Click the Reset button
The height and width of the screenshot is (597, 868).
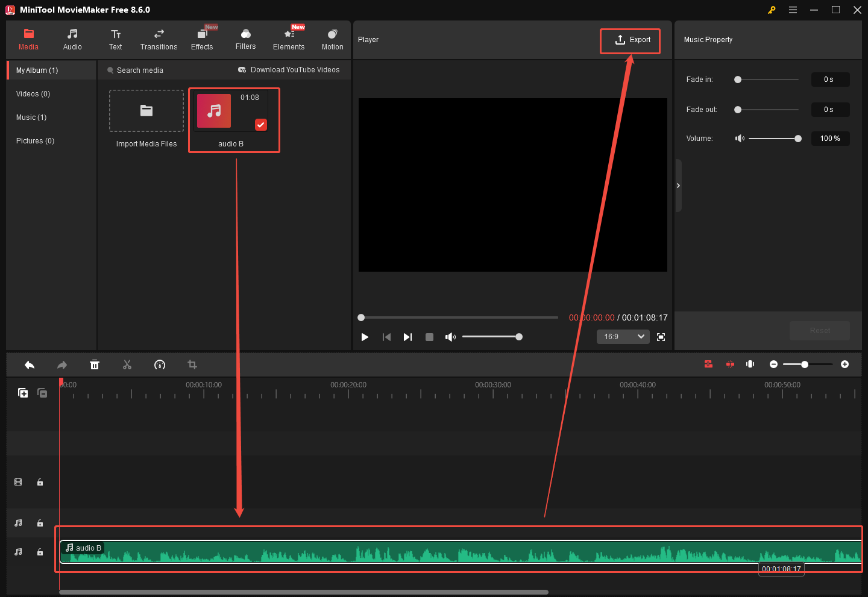tap(820, 330)
